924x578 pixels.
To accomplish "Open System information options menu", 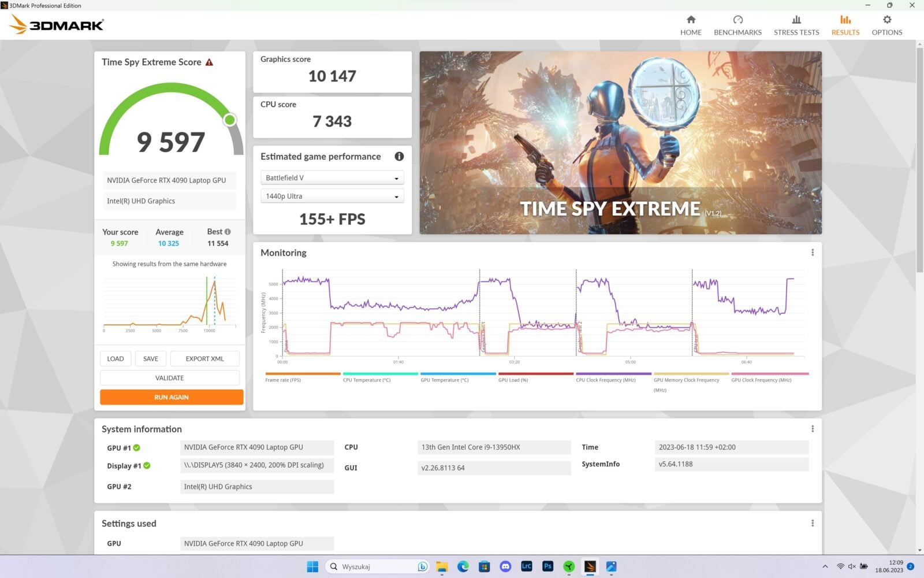I will [813, 429].
